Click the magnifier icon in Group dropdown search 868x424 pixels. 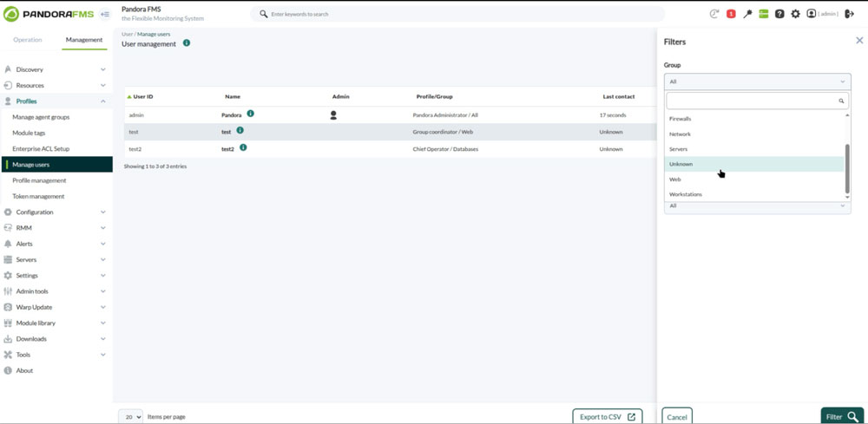[841, 101]
